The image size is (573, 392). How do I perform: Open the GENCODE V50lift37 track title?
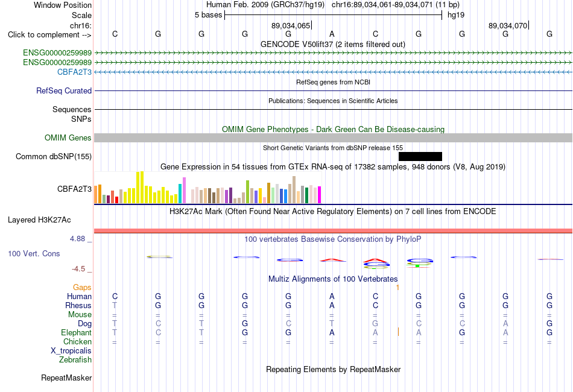coord(332,44)
